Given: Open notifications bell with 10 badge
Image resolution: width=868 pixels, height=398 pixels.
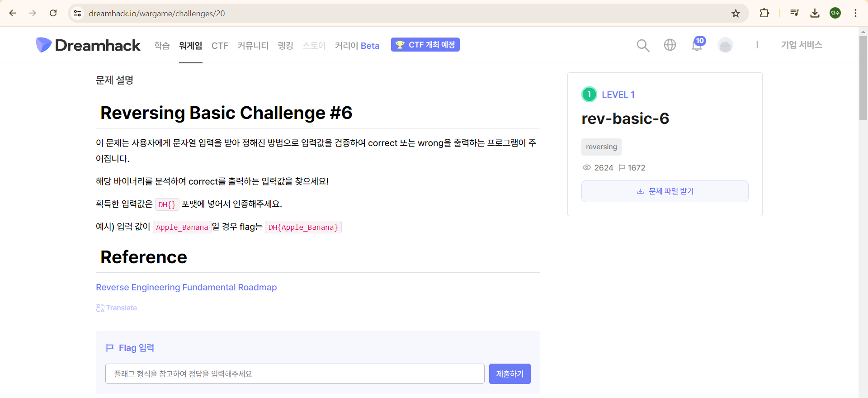Looking at the screenshot, I should pyautogui.click(x=698, y=44).
